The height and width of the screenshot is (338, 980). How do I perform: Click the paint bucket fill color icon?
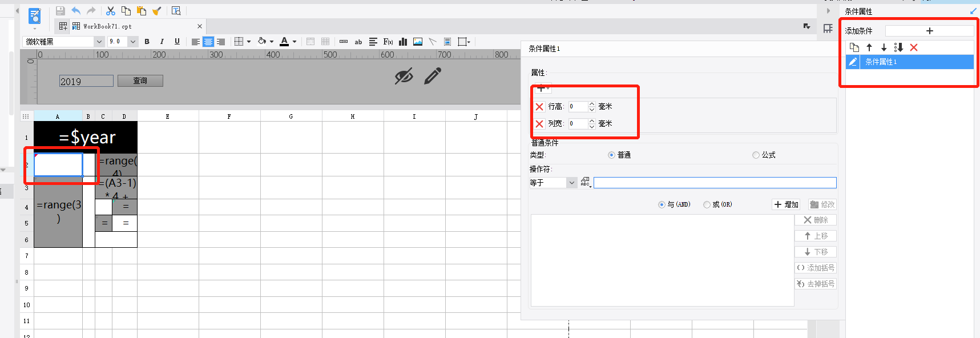[x=261, y=42]
